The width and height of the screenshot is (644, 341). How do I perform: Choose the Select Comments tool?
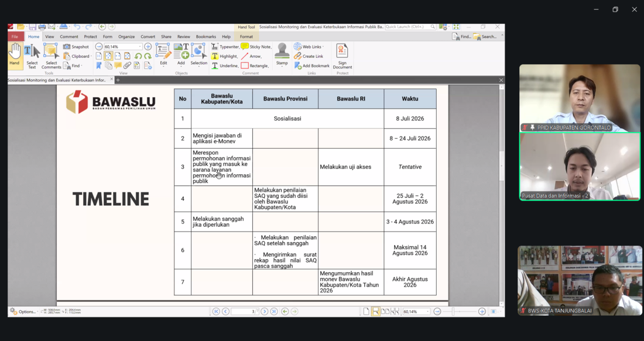click(52, 56)
